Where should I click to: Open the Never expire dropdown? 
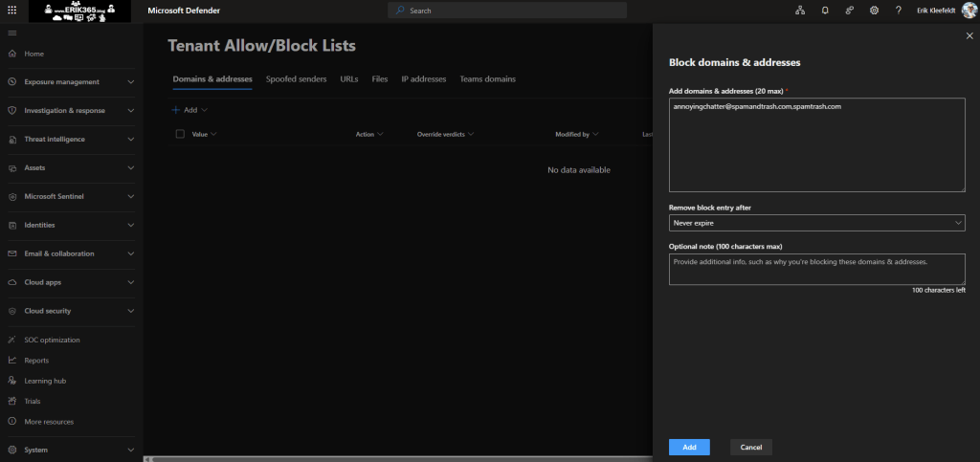coord(816,223)
